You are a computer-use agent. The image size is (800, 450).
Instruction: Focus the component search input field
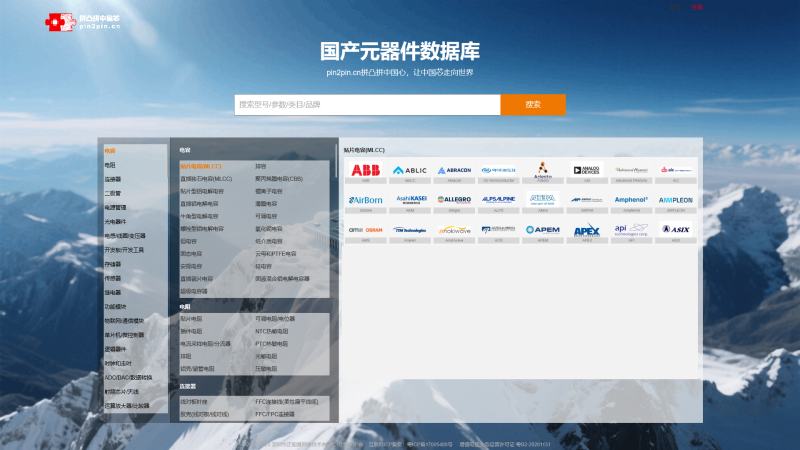(x=367, y=105)
